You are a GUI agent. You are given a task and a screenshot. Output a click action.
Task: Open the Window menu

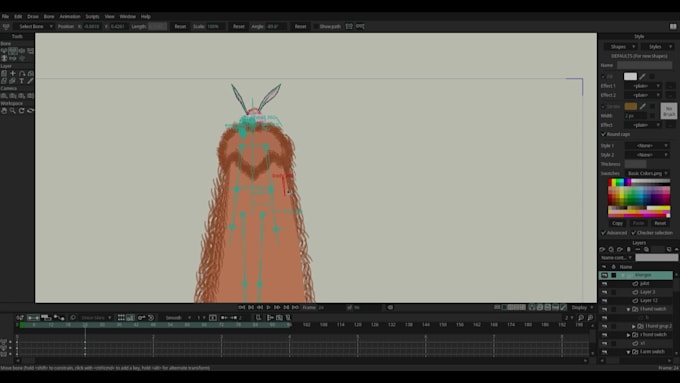128,16
